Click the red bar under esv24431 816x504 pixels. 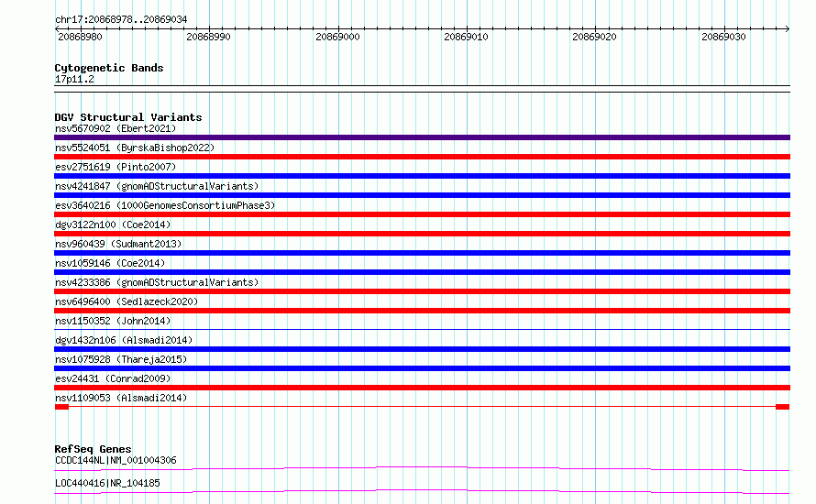pyautogui.click(x=422, y=388)
